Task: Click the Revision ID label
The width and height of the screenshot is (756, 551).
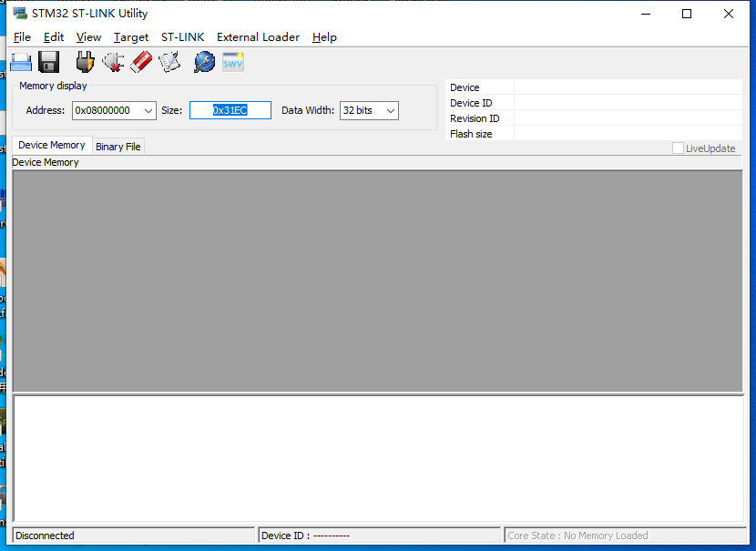Action: click(475, 118)
